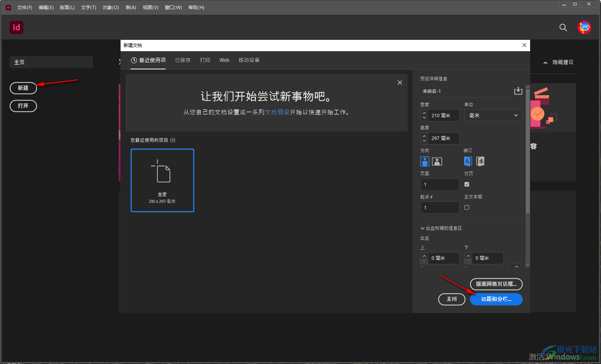
Task: Open the 单位 units dropdown
Action: 493,116
